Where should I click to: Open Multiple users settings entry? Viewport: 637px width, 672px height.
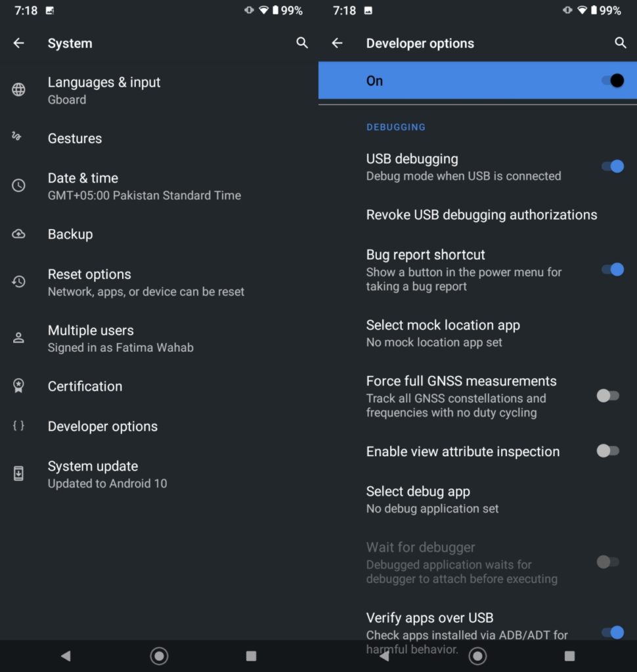120,339
